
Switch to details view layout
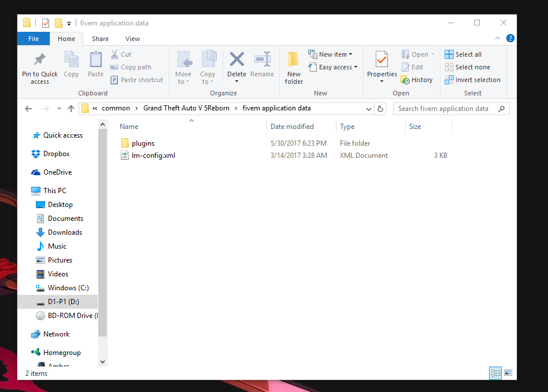tap(495, 373)
